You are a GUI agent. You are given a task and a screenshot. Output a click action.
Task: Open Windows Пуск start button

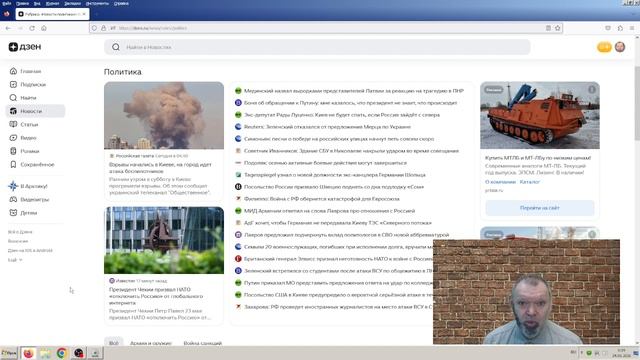tap(9, 353)
